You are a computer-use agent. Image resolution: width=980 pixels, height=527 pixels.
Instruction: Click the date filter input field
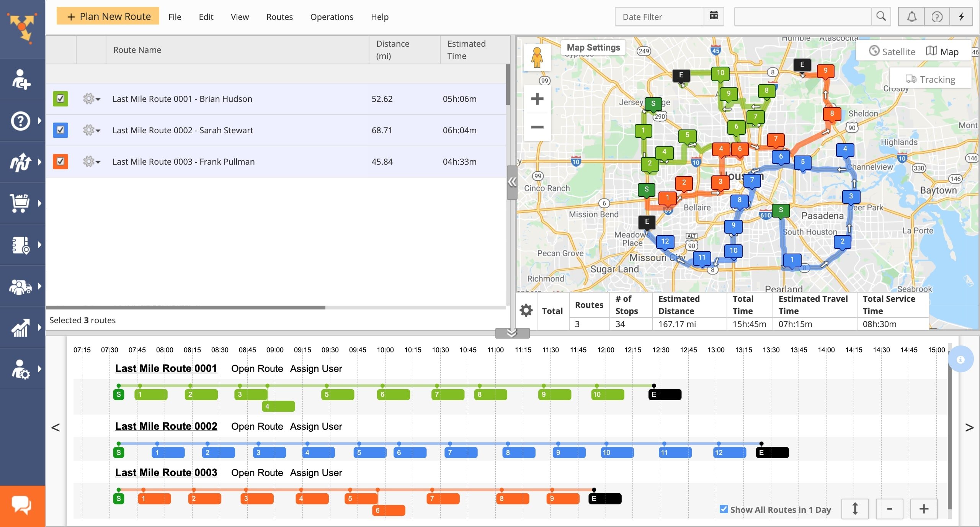(660, 16)
